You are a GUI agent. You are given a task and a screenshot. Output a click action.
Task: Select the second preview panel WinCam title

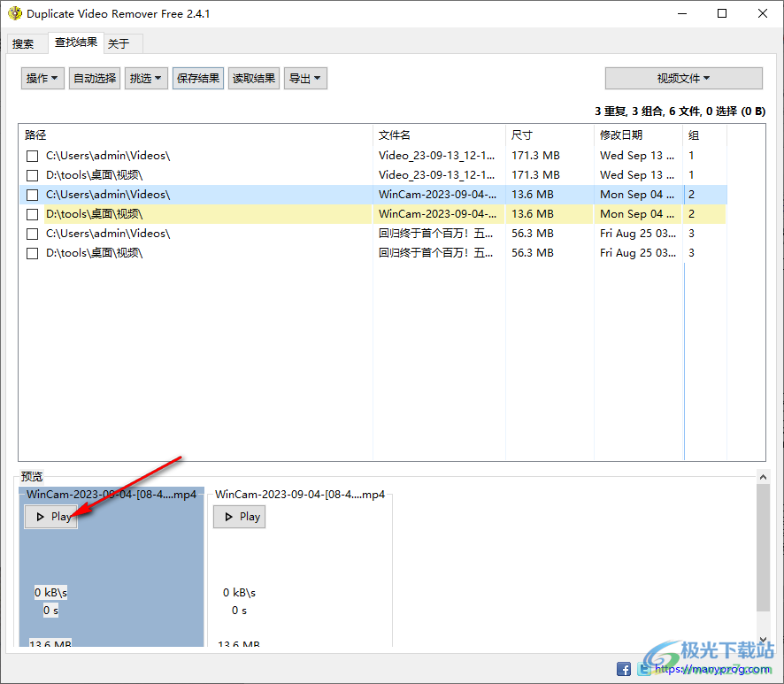tap(300, 495)
